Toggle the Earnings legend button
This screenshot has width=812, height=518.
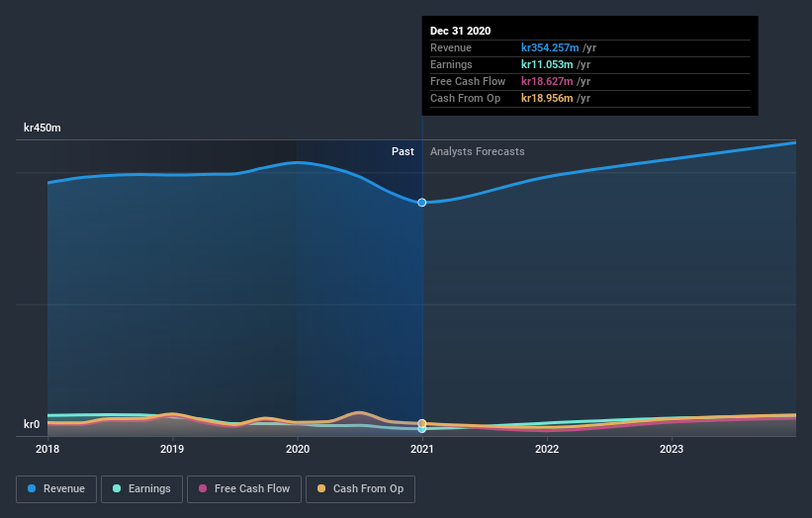pos(141,489)
